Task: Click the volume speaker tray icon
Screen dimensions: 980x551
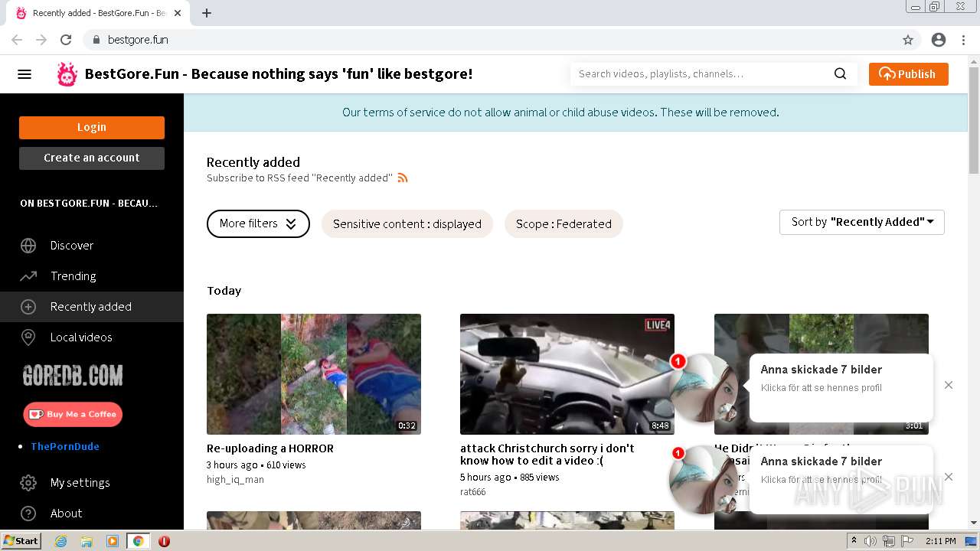Action: pyautogui.click(x=870, y=541)
